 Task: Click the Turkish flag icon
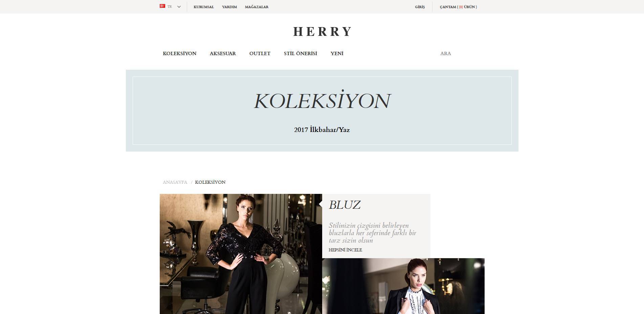point(162,6)
